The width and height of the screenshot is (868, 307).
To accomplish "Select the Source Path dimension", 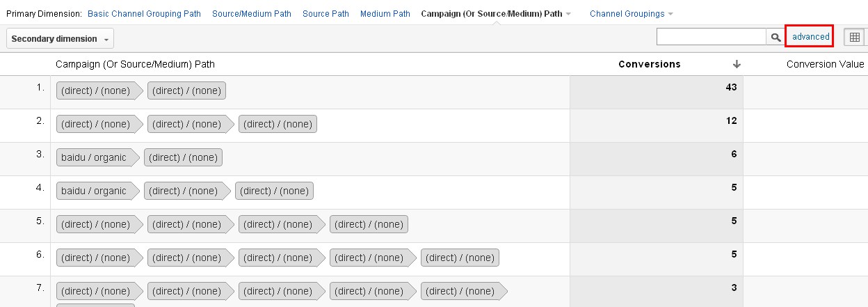I will 326,14.
